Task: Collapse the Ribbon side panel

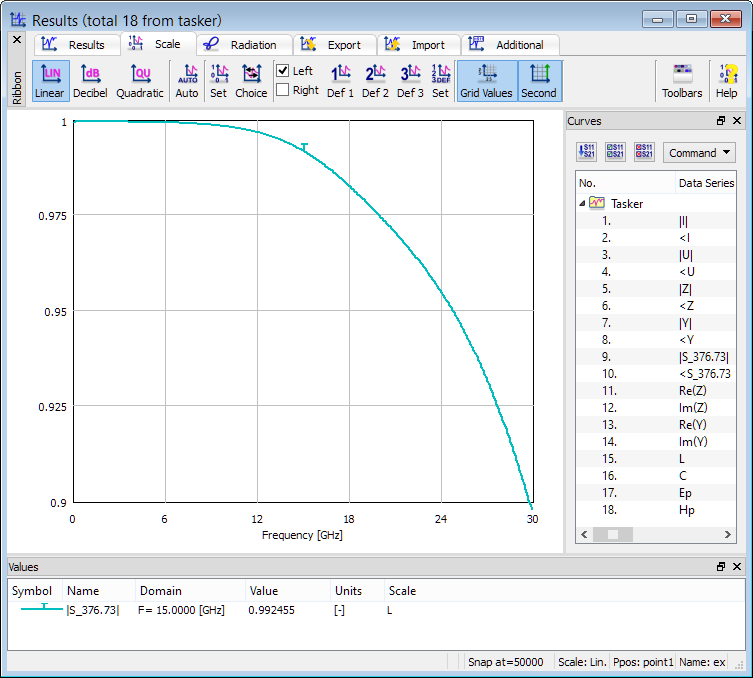Action: [x=16, y=40]
